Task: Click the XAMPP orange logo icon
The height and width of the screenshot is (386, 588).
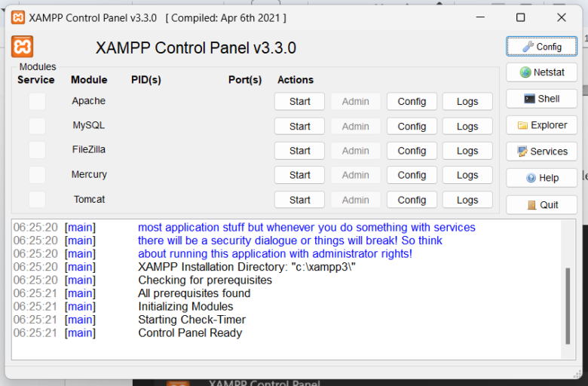Action: pos(23,47)
